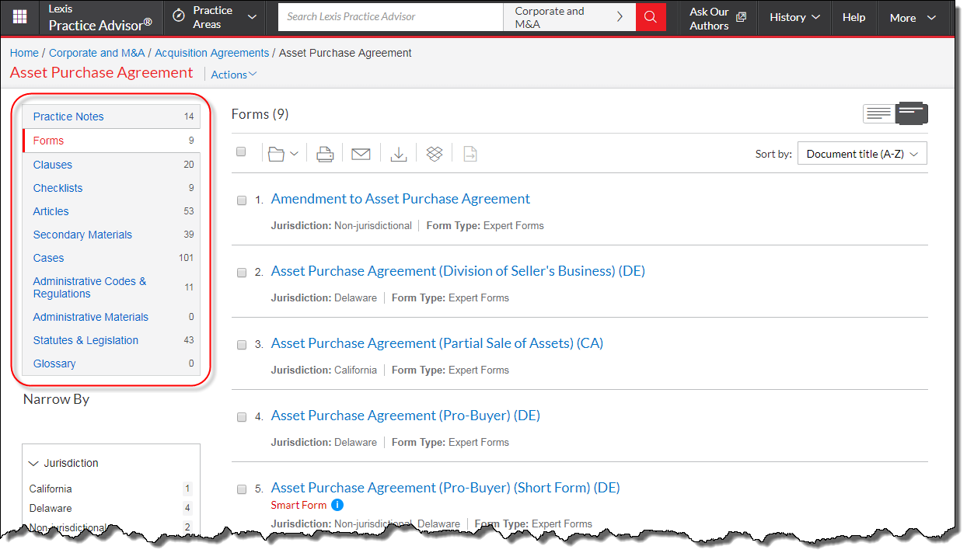
Task: Open Asset Purchase Agreement (Partial Sale of Assets) (CA)
Action: [437, 343]
